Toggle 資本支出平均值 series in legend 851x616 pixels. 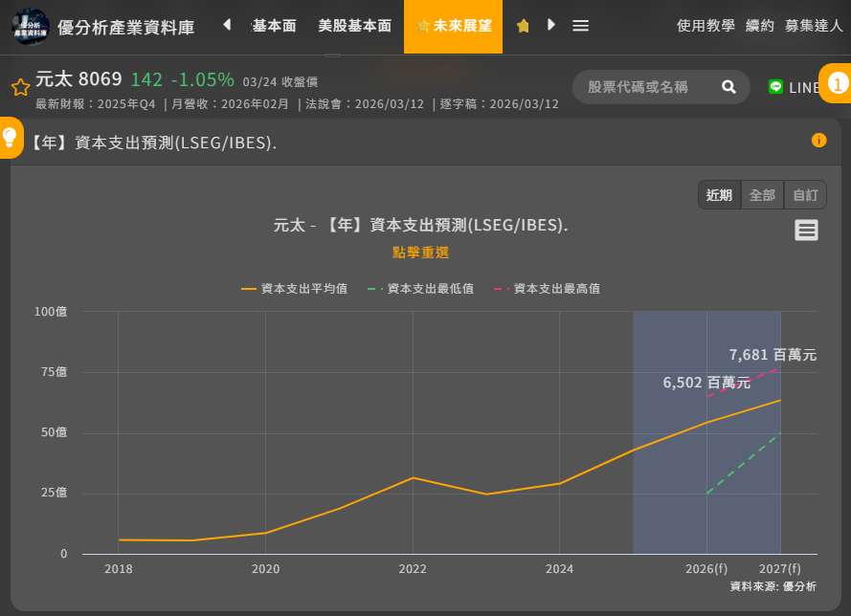coord(295,288)
